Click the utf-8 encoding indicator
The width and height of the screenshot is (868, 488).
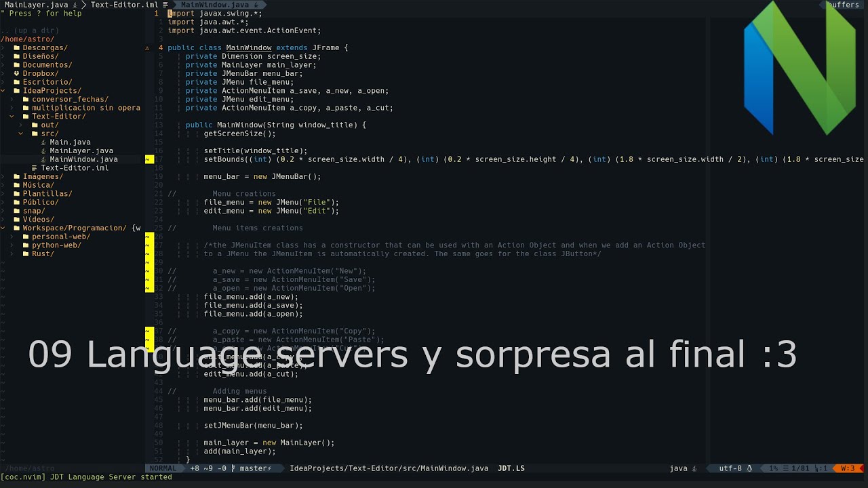pos(730,468)
